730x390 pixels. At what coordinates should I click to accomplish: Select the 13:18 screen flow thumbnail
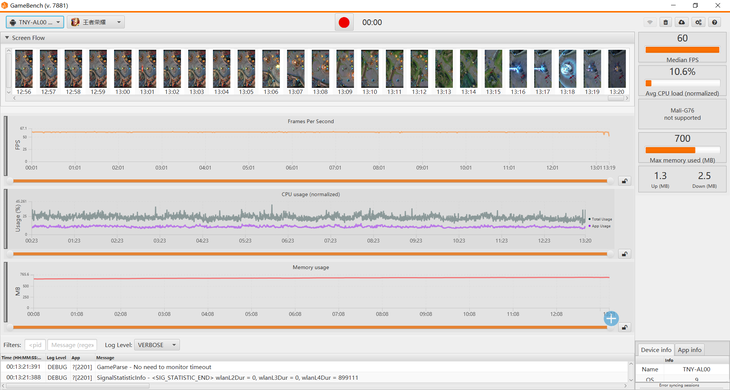(x=567, y=72)
